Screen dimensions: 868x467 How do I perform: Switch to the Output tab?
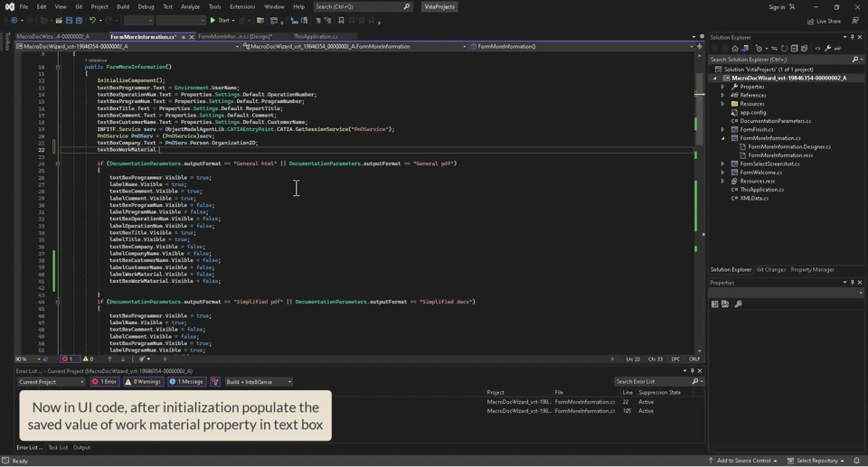click(82, 448)
